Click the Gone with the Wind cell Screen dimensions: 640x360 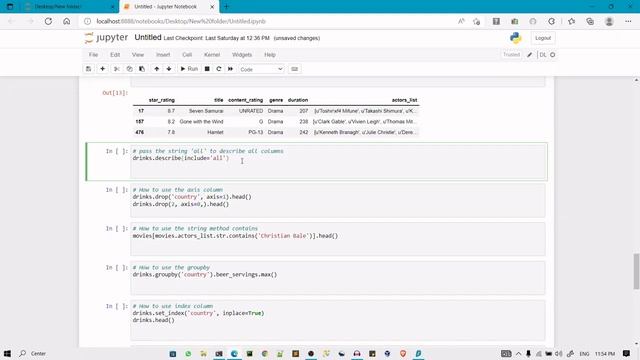pyautogui.click(x=201, y=122)
